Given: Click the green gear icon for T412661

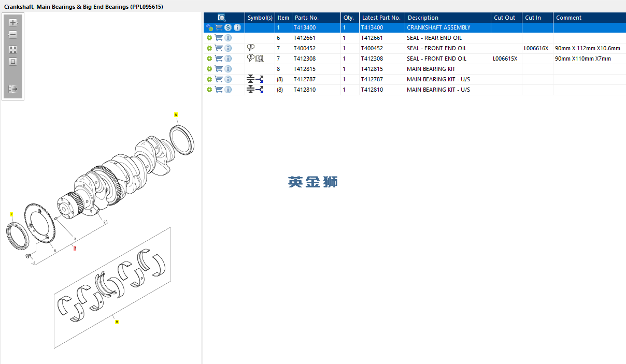Looking at the screenshot, I should tap(209, 38).
